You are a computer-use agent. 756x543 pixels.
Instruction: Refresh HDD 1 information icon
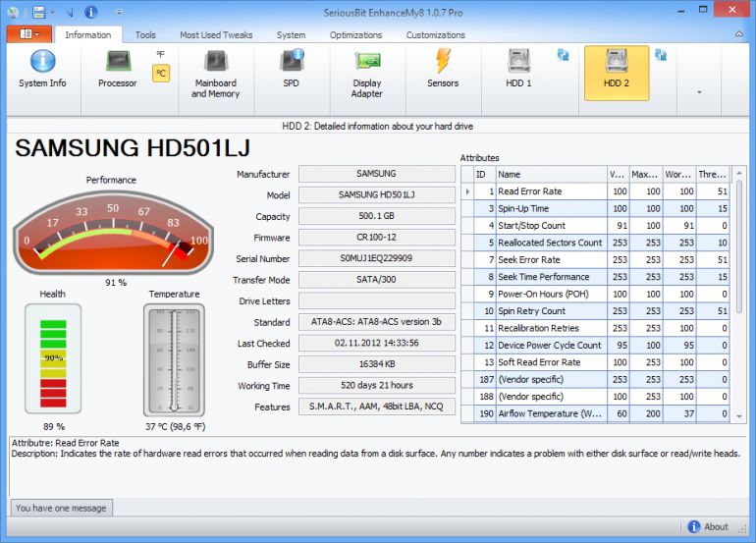point(563,54)
